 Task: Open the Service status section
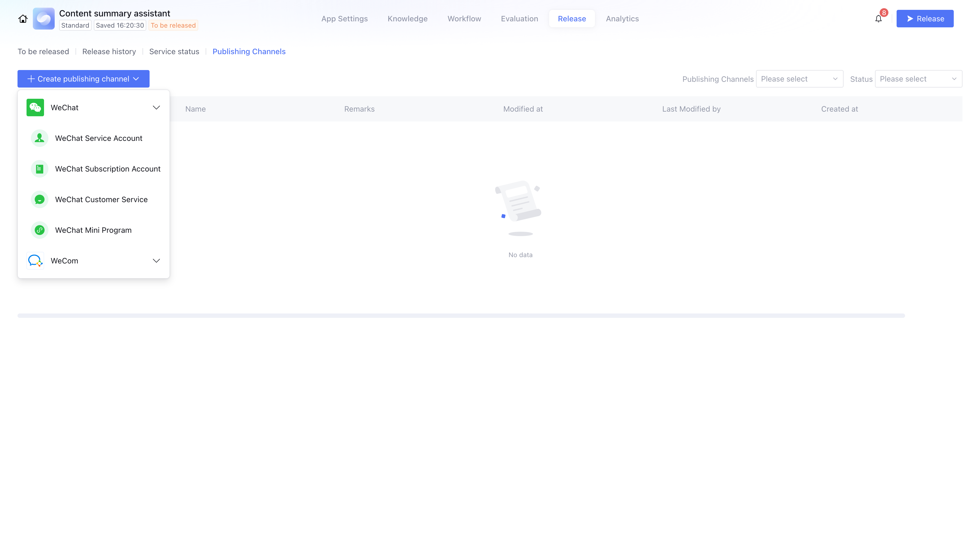174,51
